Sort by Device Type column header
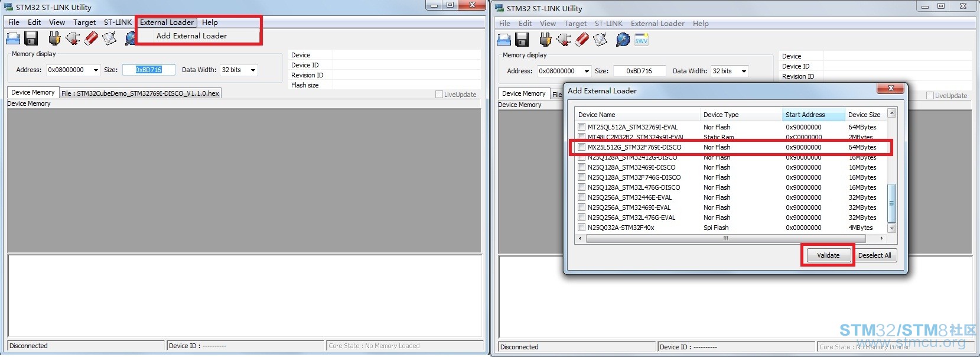Viewport: 980px width, 357px height. pos(741,115)
